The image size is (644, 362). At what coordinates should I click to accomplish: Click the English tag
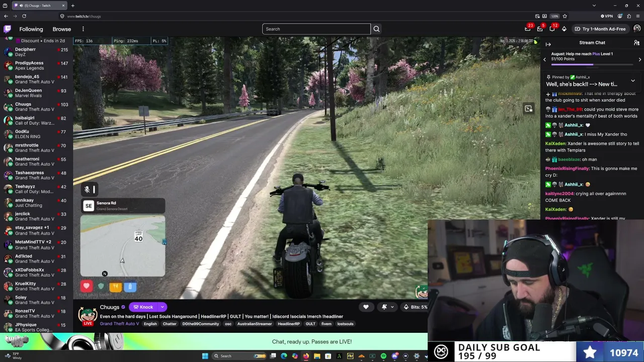point(150,324)
